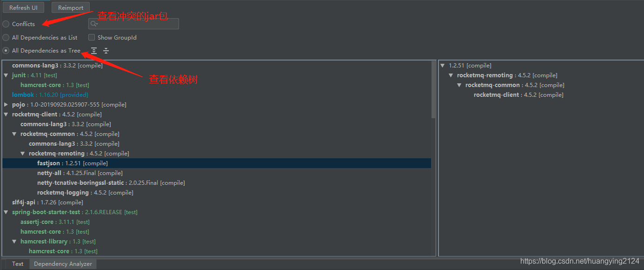Click the Reimport button
The image size is (644, 270).
pos(70,7)
